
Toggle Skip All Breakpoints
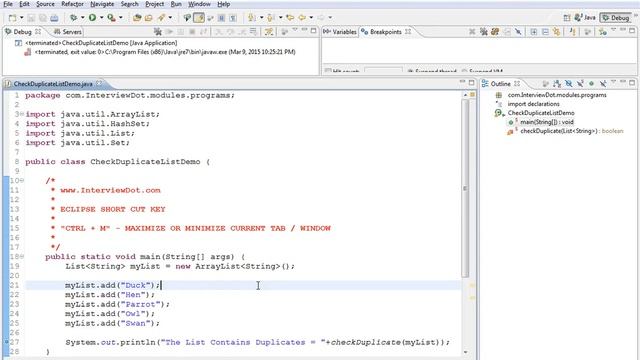click(518, 31)
